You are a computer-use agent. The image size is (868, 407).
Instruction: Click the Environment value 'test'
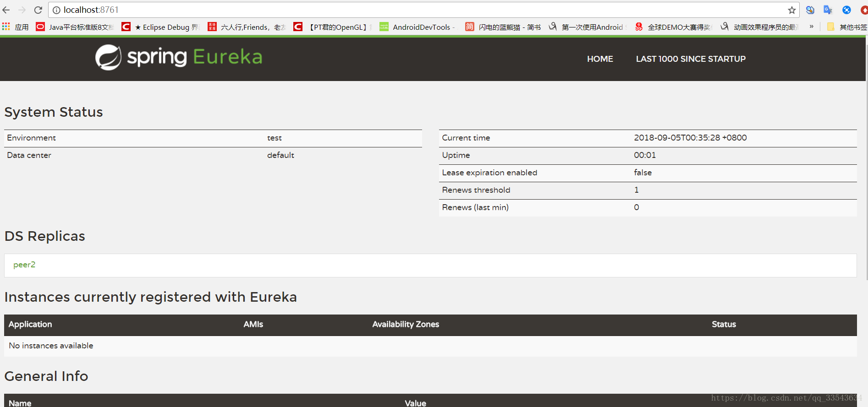pos(275,138)
